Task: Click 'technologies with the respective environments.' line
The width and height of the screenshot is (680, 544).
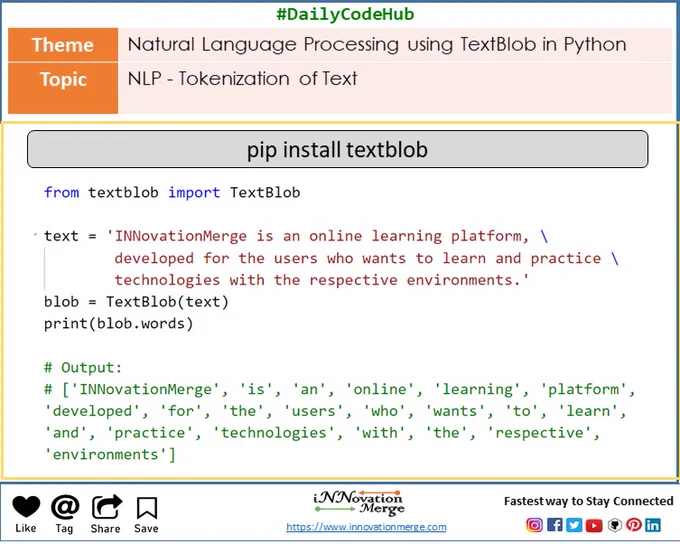Action: 321,280
